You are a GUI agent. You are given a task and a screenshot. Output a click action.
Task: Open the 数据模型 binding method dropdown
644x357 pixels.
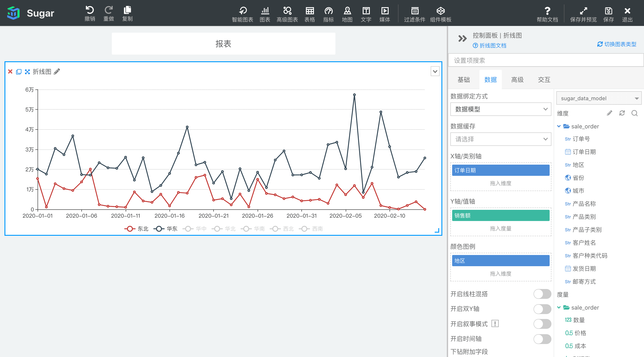pyautogui.click(x=500, y=109)
